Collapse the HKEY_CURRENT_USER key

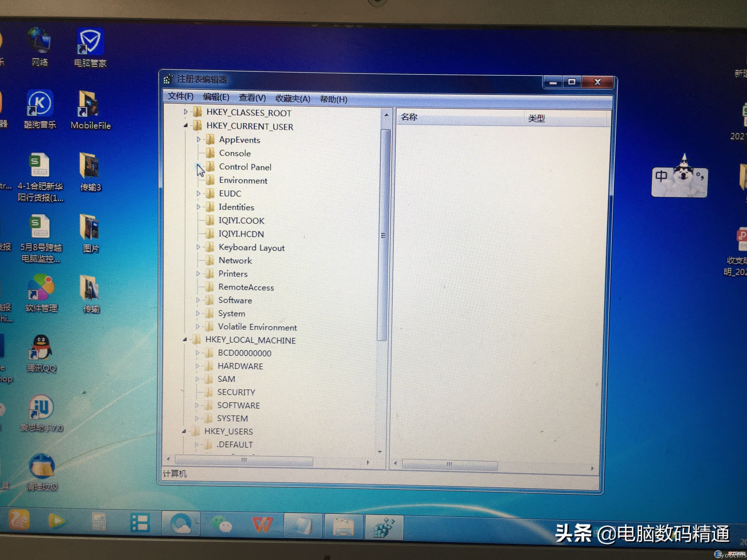[x=185, y=126]
